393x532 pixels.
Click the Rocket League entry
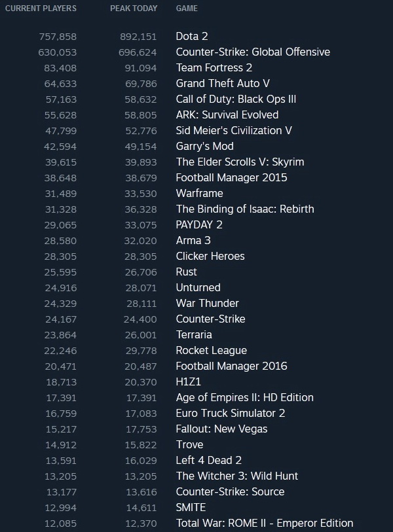(x=211, y=350)
